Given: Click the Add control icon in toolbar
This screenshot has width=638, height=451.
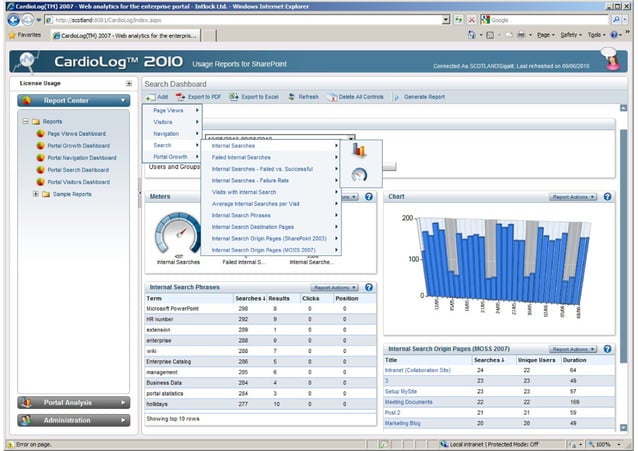Looking at the screenshot, I should click(x=150, y=97).
